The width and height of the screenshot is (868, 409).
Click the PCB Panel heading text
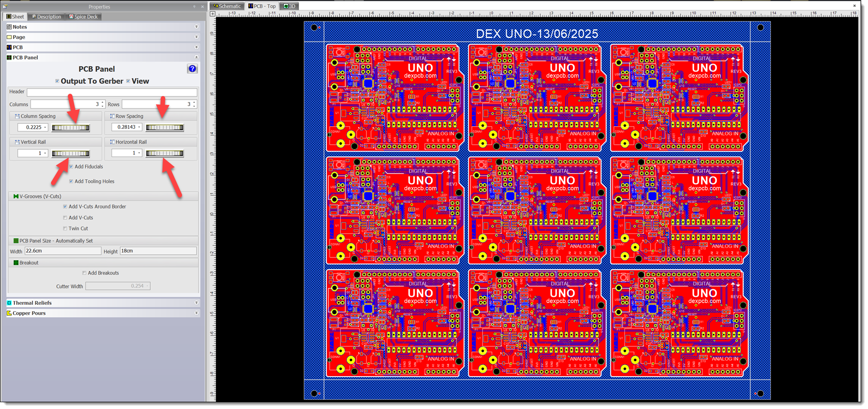96,69
